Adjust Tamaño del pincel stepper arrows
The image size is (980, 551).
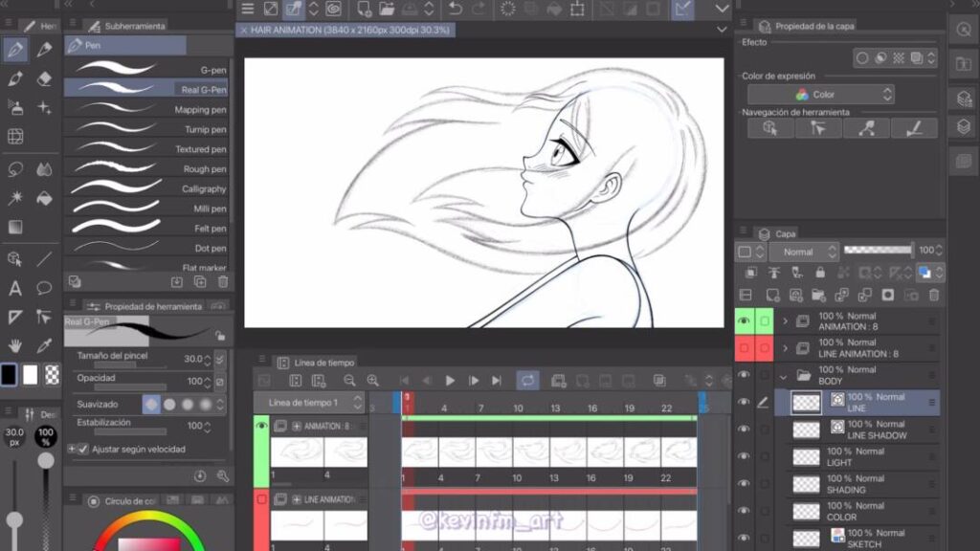pos(208,360)
